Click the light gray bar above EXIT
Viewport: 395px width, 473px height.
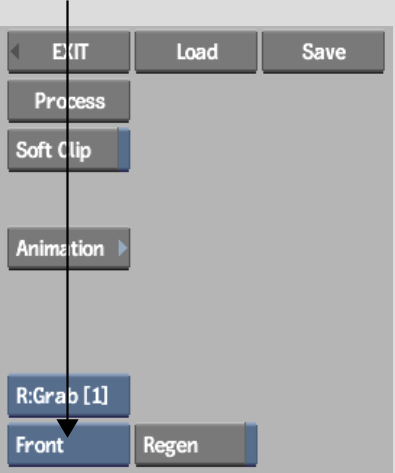[x=197, y=13]
